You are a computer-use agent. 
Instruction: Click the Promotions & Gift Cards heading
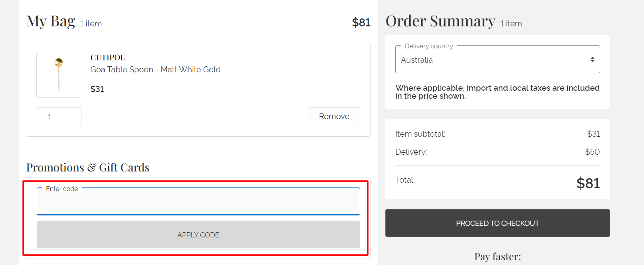coord(87,167)
